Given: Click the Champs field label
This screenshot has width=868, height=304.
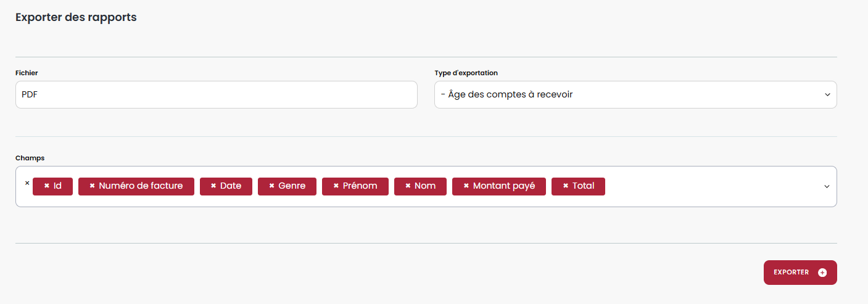Looking at the screenshot, I should tap(30, 158).
